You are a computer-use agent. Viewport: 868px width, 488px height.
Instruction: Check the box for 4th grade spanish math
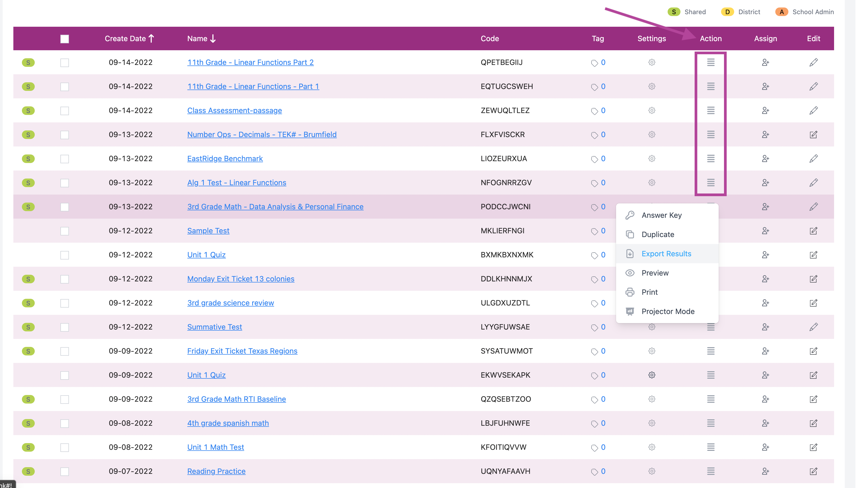[65, 424]
